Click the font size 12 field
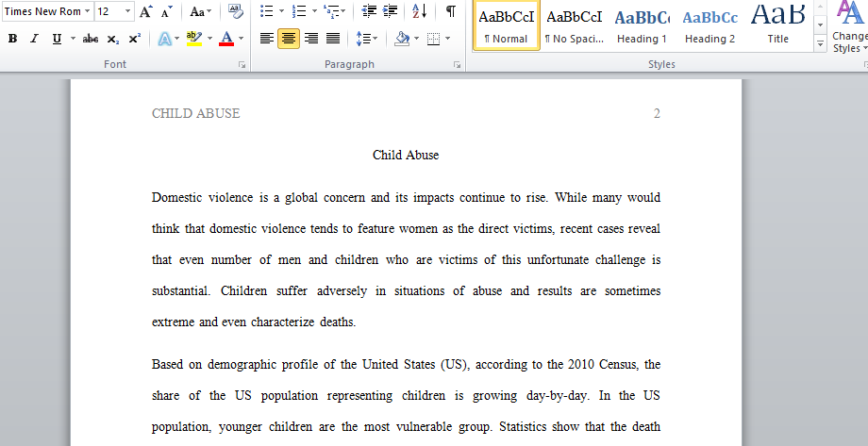868x446 pixels. tap(109, 11)
